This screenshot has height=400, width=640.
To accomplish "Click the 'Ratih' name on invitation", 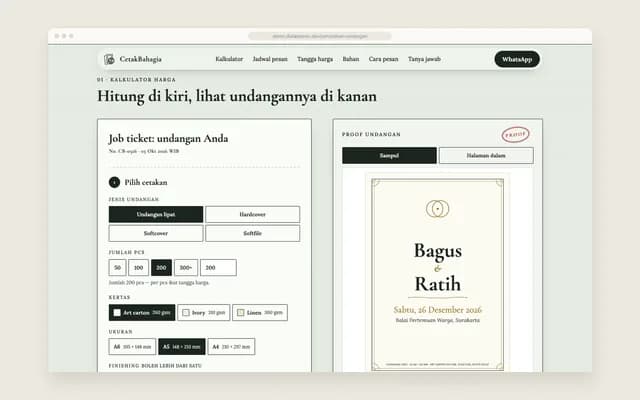I will coord(438,284).
